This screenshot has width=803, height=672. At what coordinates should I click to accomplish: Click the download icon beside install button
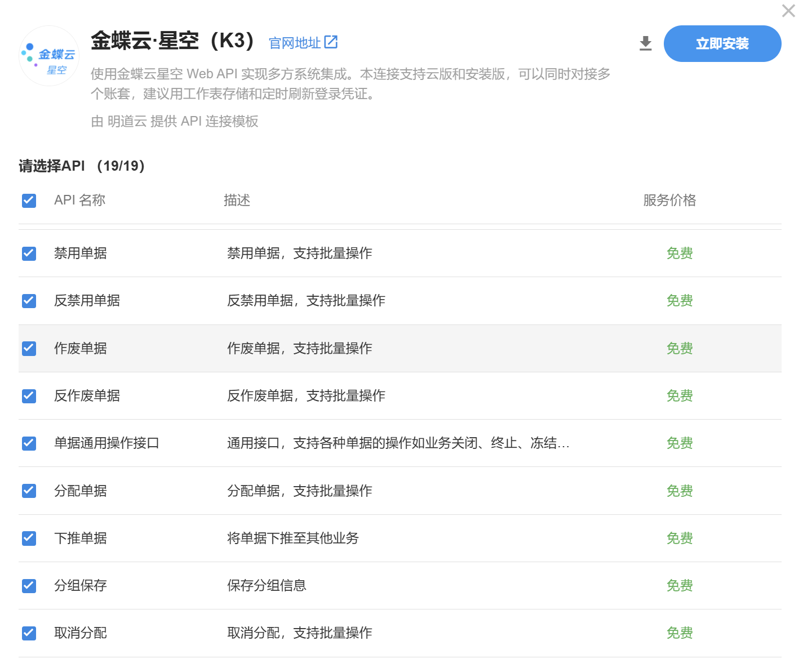(x=646, y=43)
